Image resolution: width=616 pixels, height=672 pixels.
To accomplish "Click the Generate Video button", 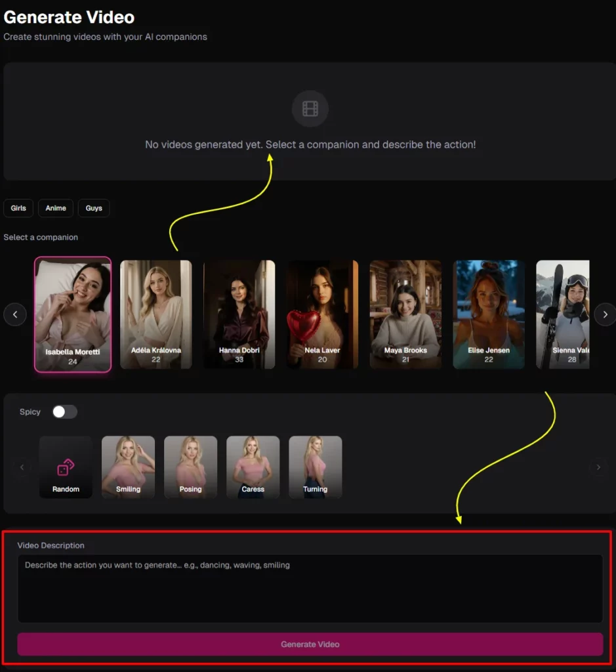I will (x=310, y=644).
